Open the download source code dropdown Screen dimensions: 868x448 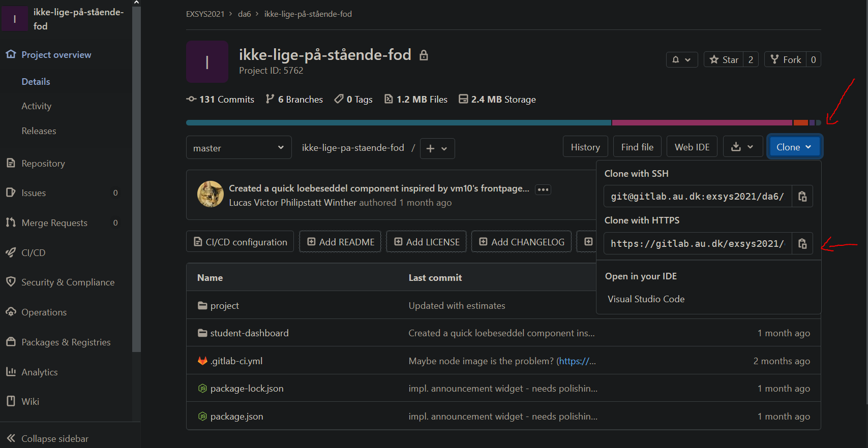(x=742, y=147)
